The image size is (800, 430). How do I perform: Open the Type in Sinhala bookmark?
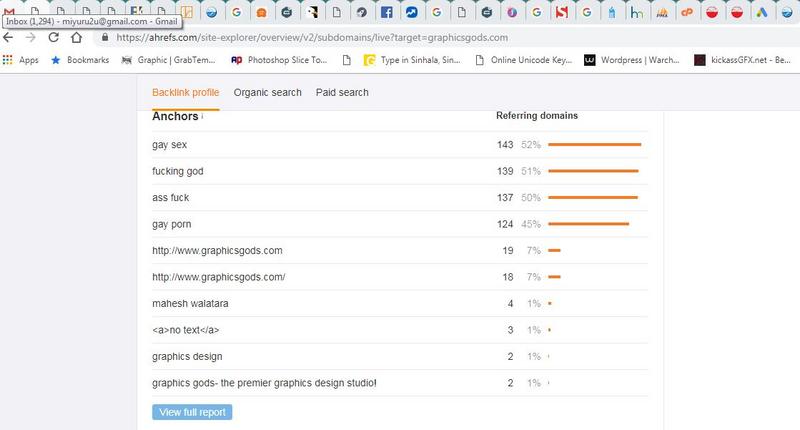pos(412,60)
